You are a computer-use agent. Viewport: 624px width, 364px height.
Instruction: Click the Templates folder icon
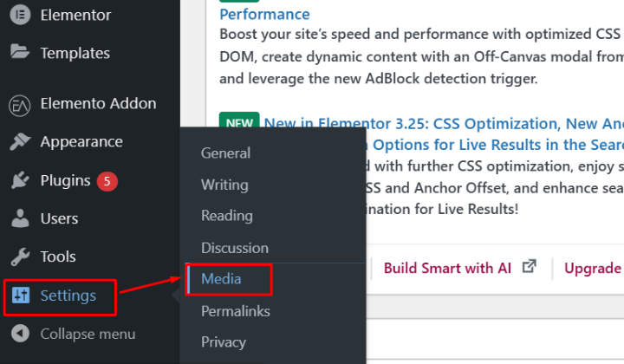(20, 53)
